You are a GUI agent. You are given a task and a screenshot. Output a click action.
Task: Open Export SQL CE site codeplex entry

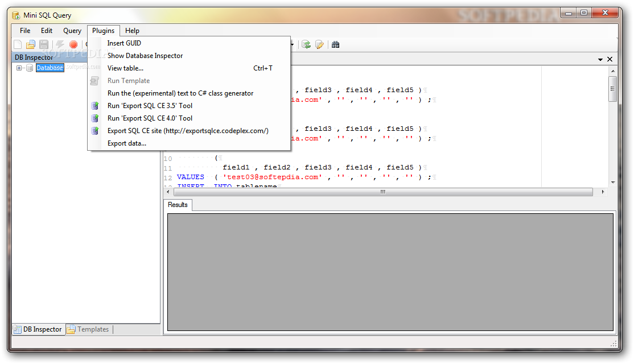coord(189,131)
